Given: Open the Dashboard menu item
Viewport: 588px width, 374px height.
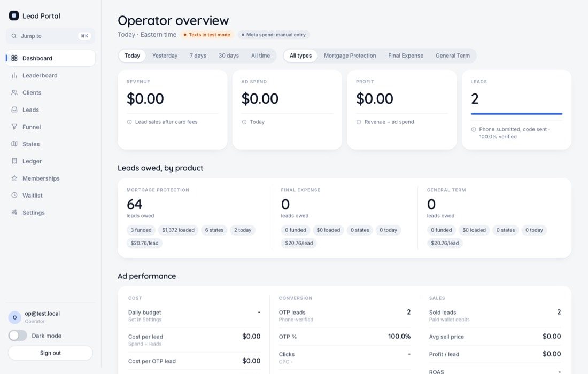Looking at the screenshot, I should 50,58.
